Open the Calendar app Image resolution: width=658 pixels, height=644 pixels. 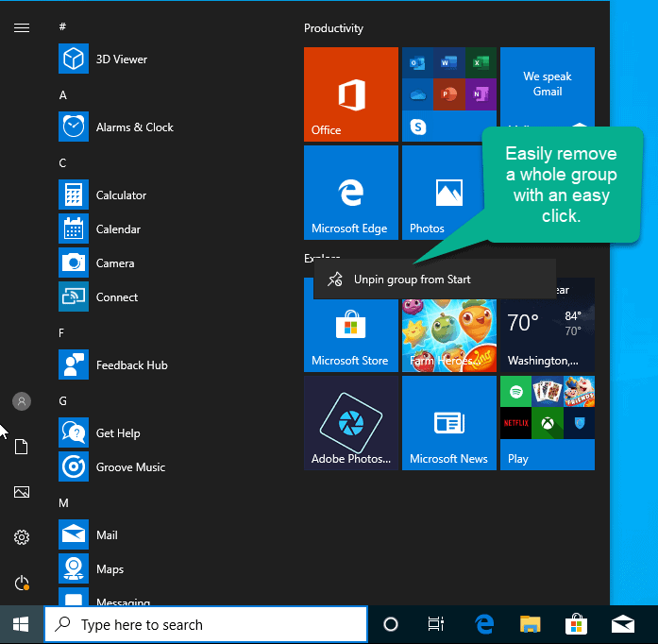(99, 229)
